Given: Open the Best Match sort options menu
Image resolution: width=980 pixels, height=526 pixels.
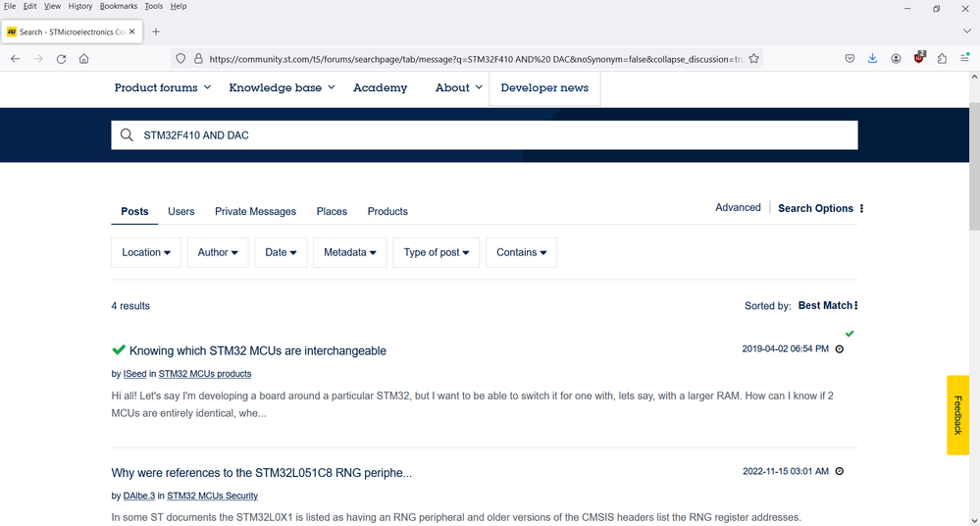Looking at the screenshot, I should point(828,305).
